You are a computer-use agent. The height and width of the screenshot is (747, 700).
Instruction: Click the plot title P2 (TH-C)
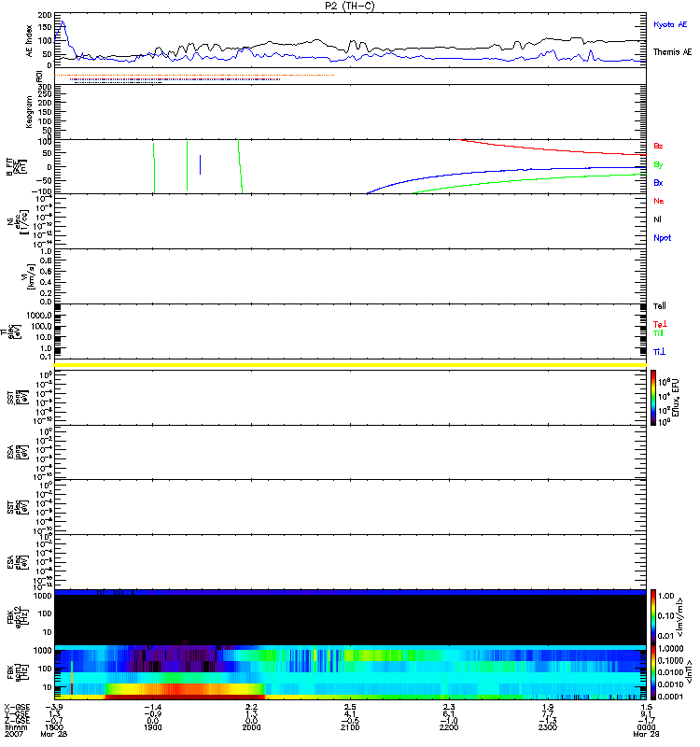point(349,6)
